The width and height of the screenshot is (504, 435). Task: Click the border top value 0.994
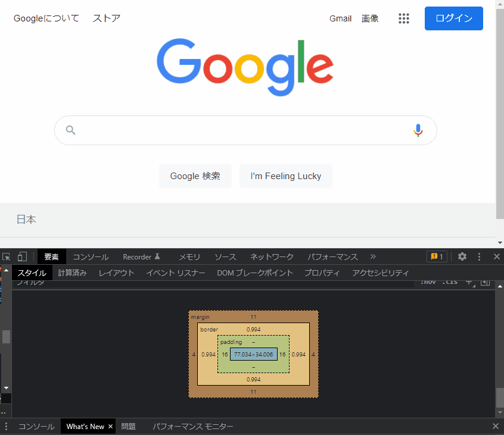pyautogui.click(x=254, y=330)
